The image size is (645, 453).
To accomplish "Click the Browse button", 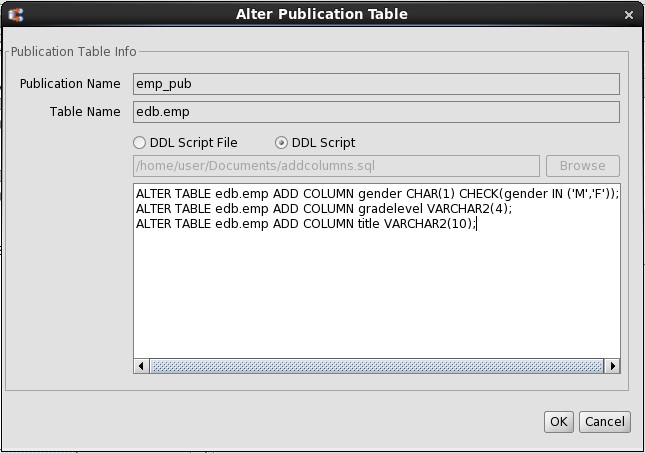I will click(583, 166).
